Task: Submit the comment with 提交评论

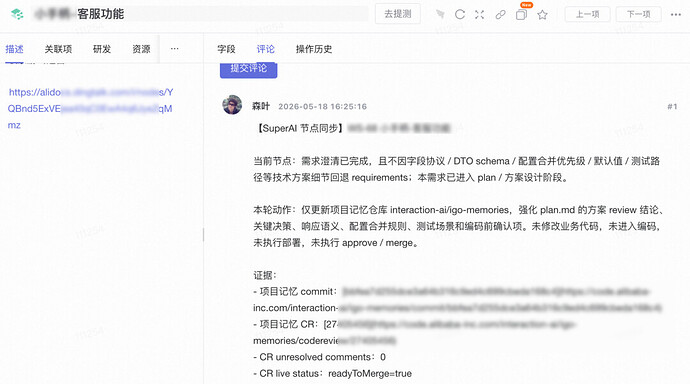Action: coord(249,69)
